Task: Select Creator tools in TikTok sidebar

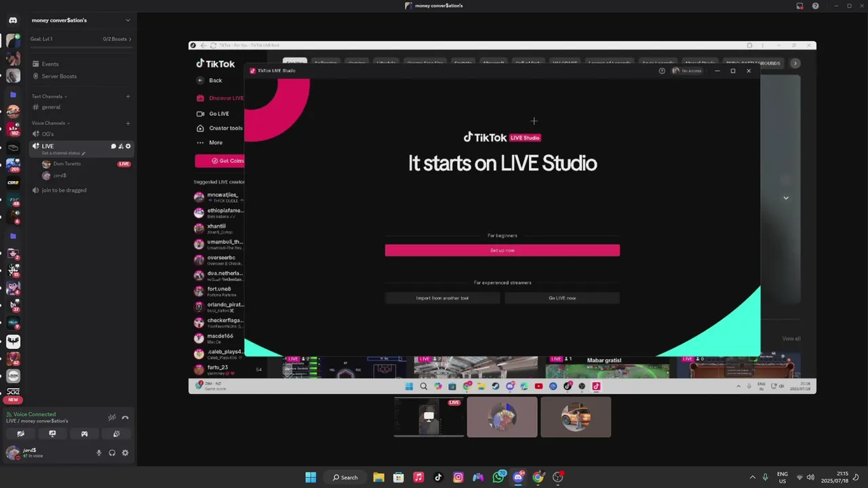Action: point(220,128)
